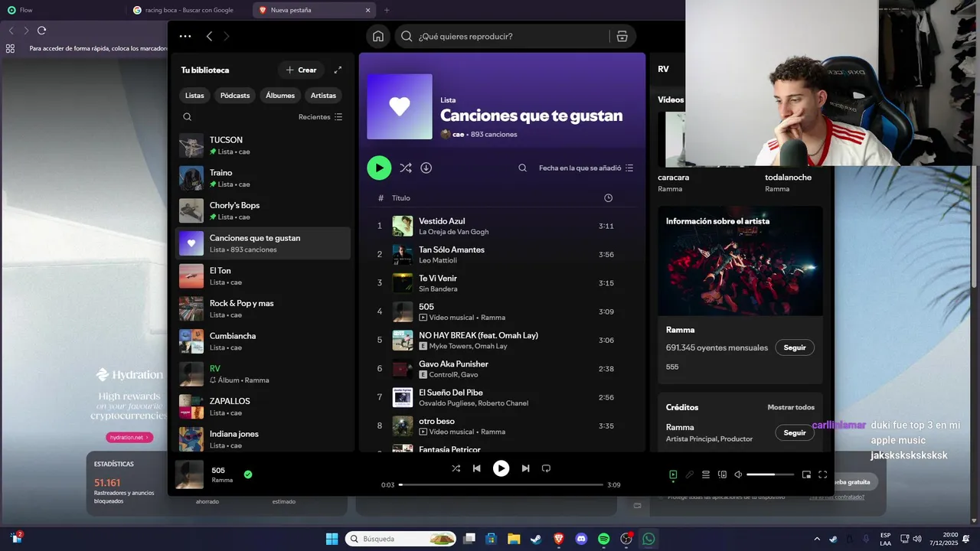Click the Crear button in library
The image size is (980, 551).
[302, 70]
